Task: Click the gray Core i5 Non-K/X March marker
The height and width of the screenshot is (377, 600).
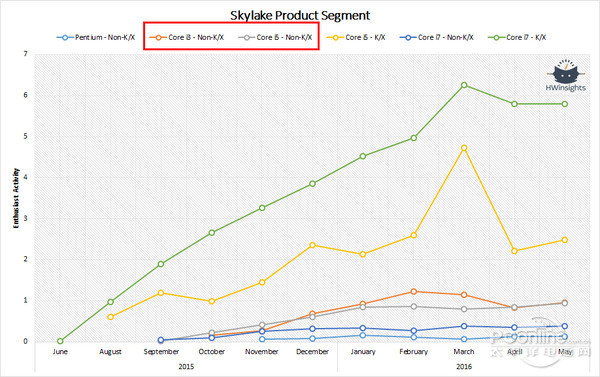Action: point(464,309)
